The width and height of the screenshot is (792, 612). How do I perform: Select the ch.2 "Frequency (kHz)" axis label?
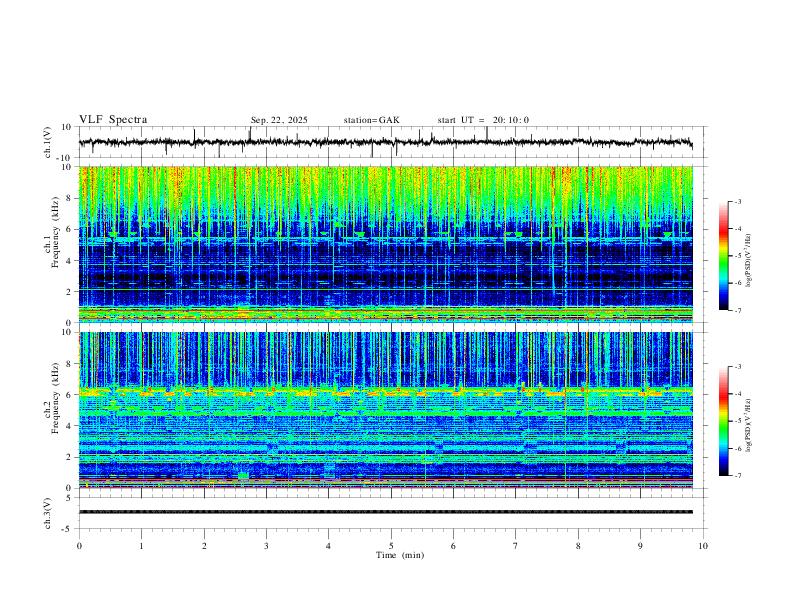(54, 398)
